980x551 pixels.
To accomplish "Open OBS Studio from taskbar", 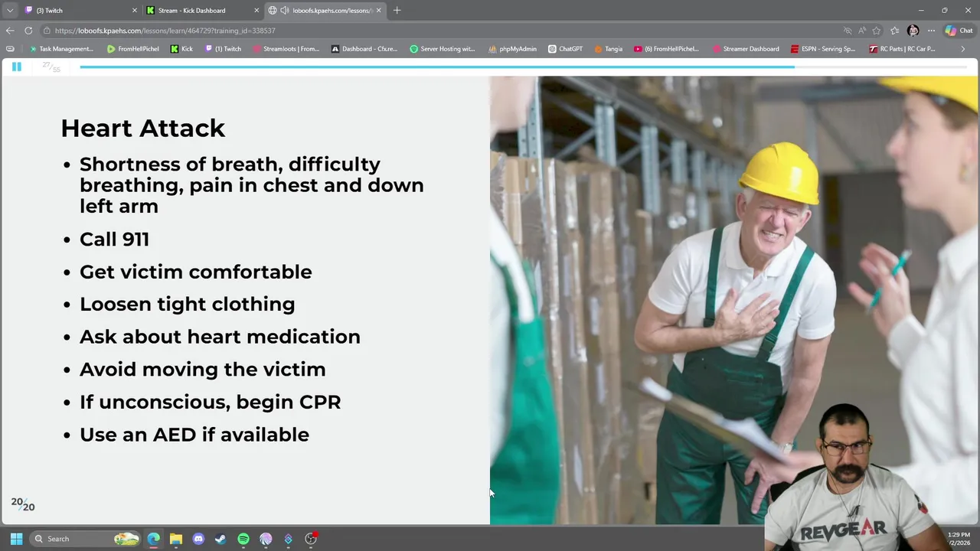I will (311, 539).
